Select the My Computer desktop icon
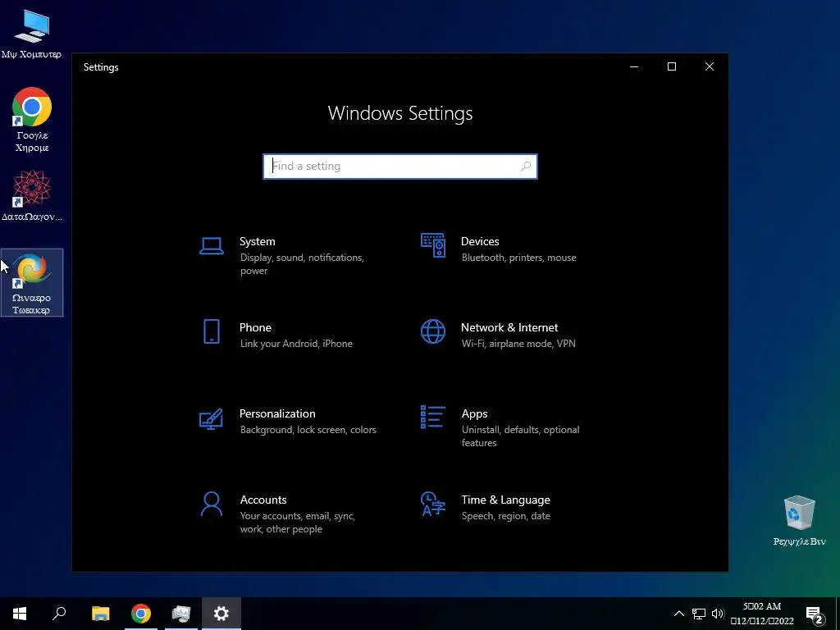This screenshot has width=840, height=630. 31,34
